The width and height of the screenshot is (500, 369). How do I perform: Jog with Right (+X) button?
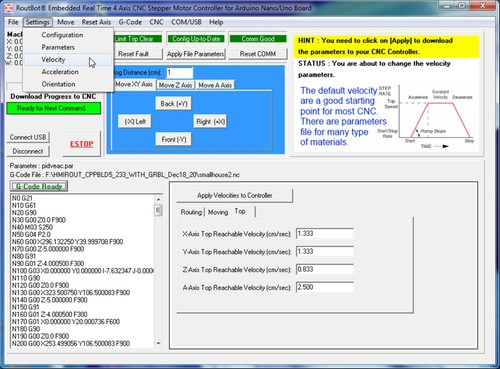pyautogui.click(x=210, y=121)
